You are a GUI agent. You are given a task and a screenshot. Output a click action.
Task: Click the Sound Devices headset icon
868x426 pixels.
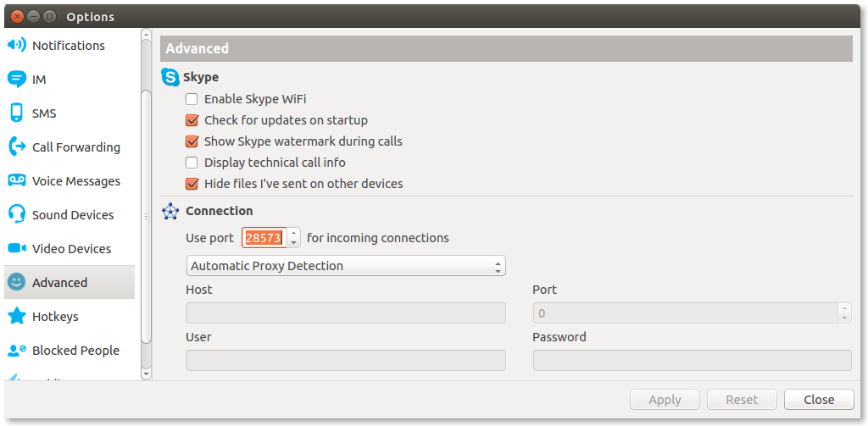point(16,214)
